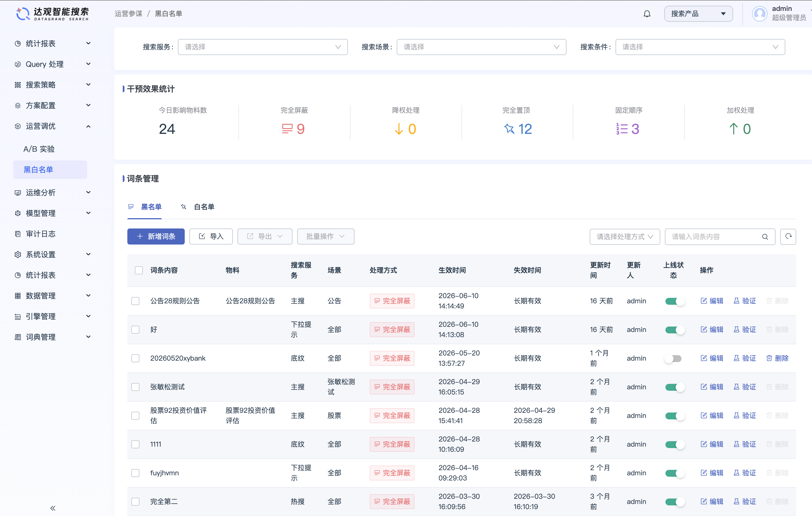This screenshot has width=812, height=516.
Task: Click 编辑 for the 1111 row
Action: (x=712, y=444)
